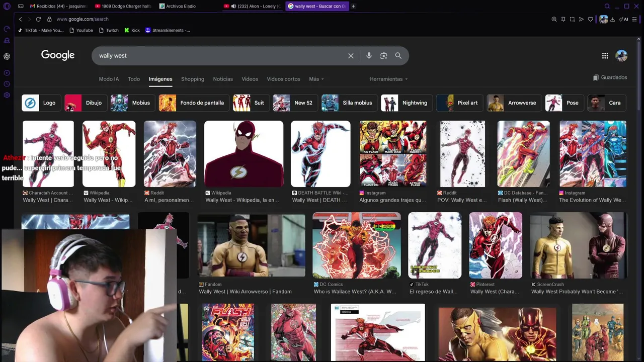The height and width of the screenshot is (362, 644).
Task: Search by image with Lens
Action: point(383,56)
